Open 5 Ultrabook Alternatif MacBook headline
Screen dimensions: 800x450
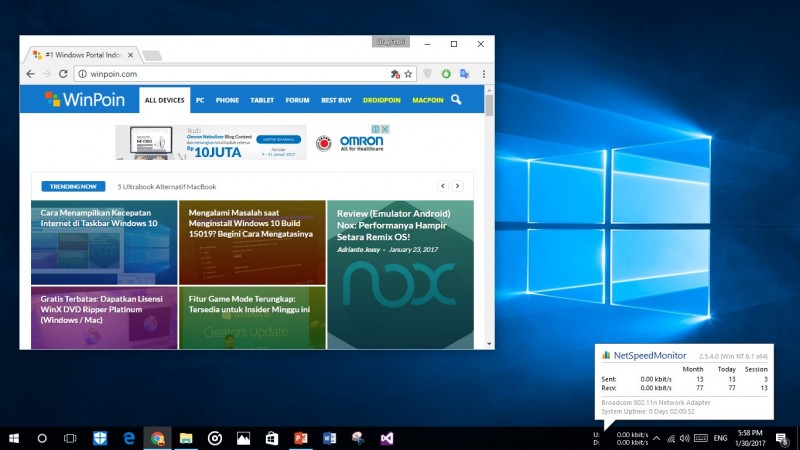tap(167, 187)
